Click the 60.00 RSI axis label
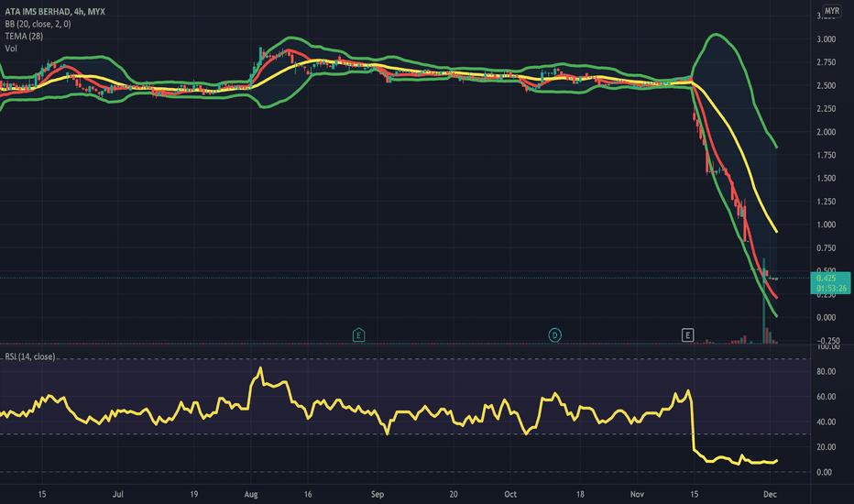The image size is (854, 504). click(x=827, y=397)
